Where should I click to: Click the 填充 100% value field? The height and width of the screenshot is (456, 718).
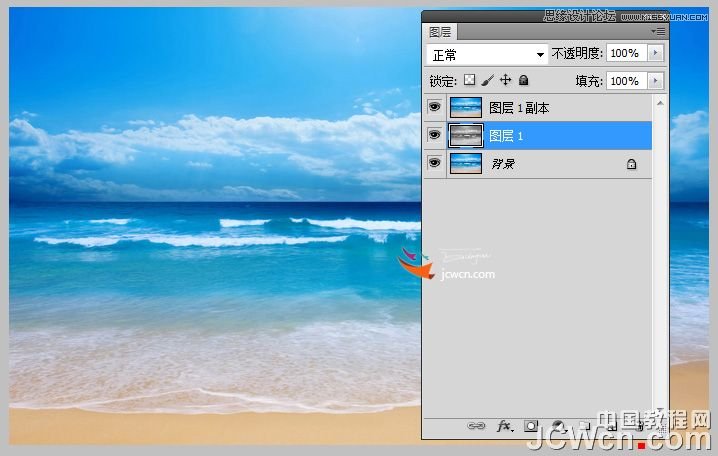coord(627,81)
